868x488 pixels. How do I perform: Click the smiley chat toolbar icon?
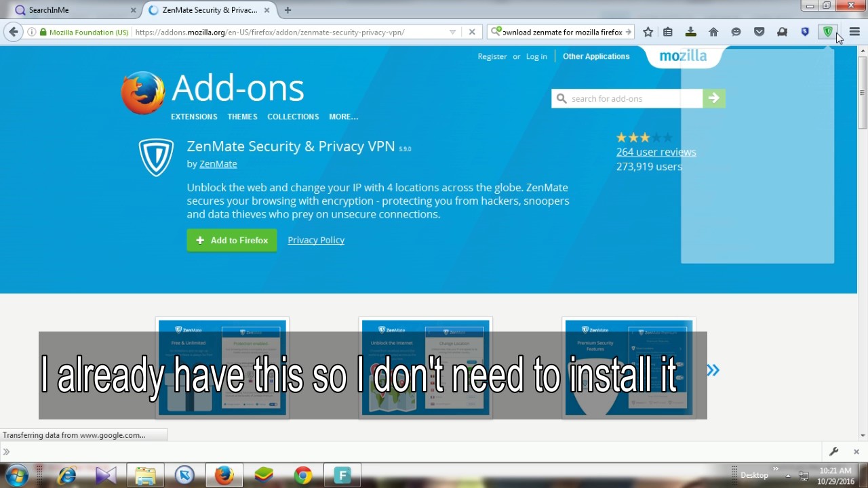tap(736, 32)
